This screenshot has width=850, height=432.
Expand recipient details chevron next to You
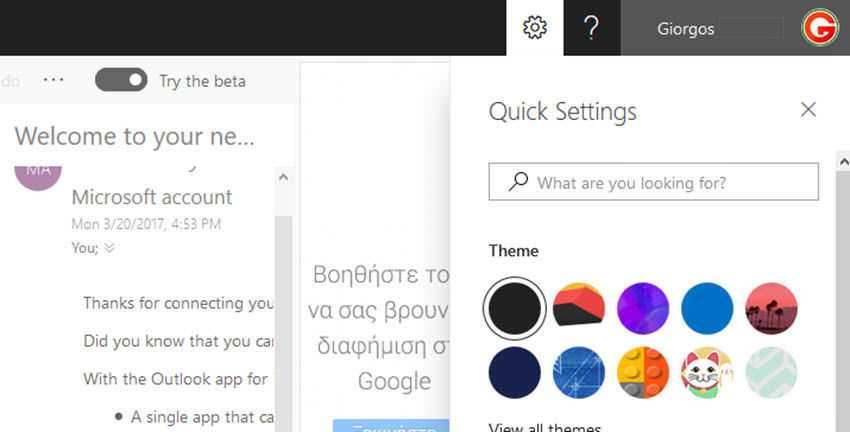109,248
